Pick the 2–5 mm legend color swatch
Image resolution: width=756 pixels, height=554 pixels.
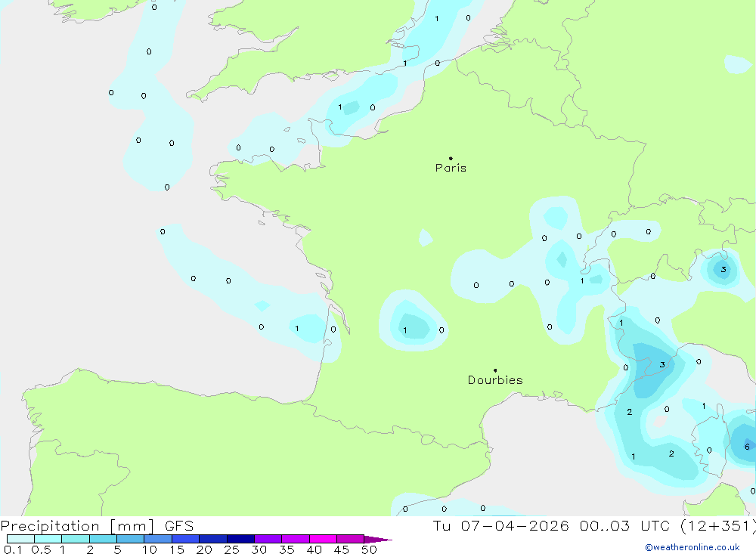pyautogui.click(x=103, y=539)
